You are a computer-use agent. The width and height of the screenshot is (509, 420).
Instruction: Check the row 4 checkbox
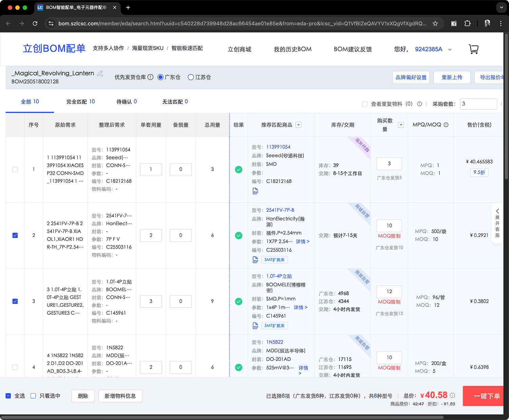(15, 367)
